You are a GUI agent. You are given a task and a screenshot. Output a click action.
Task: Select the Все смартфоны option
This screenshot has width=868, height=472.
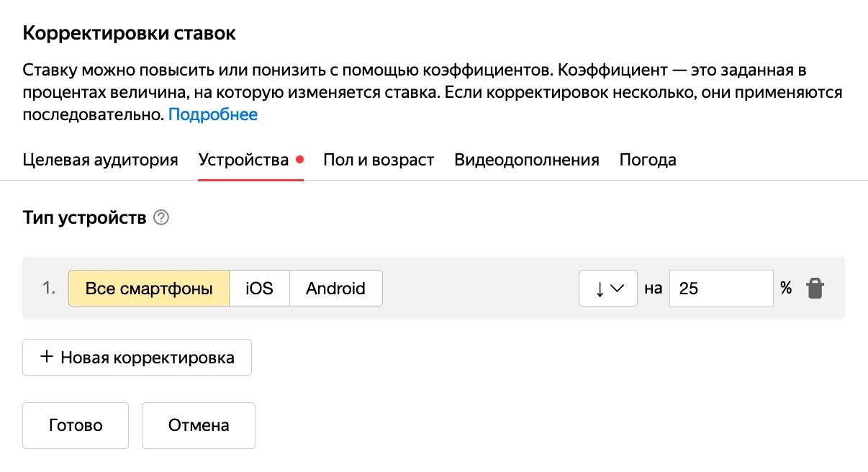(x=149, y=287)
